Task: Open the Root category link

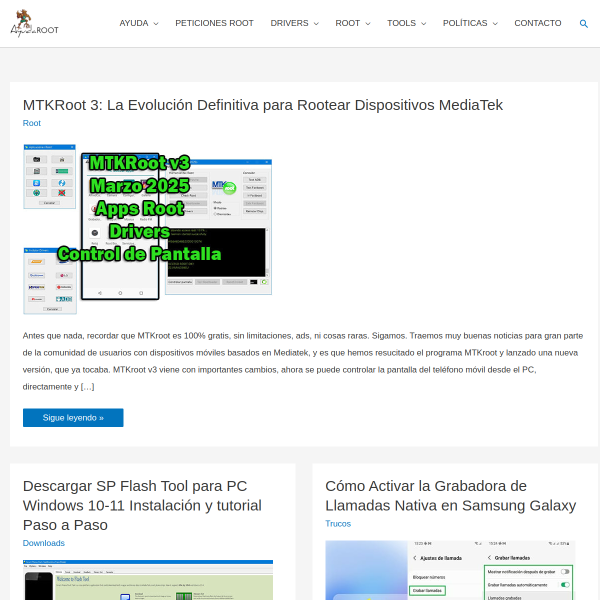Action: click(x=32, y=123)
